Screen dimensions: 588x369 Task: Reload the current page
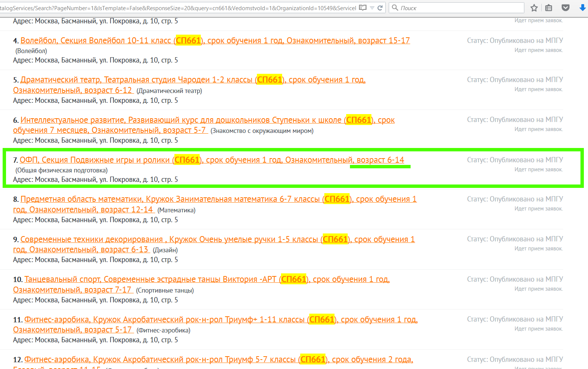coord(380,8)
